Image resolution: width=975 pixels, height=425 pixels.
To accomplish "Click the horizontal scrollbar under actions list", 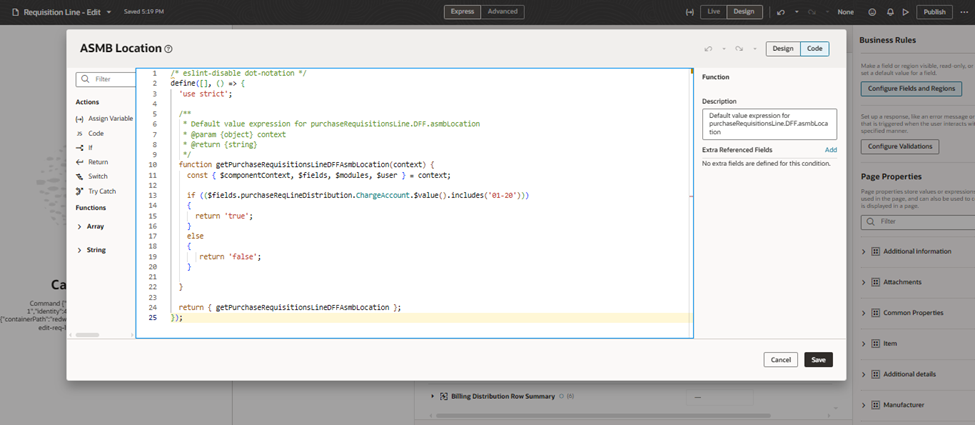I will coord(88,335).
